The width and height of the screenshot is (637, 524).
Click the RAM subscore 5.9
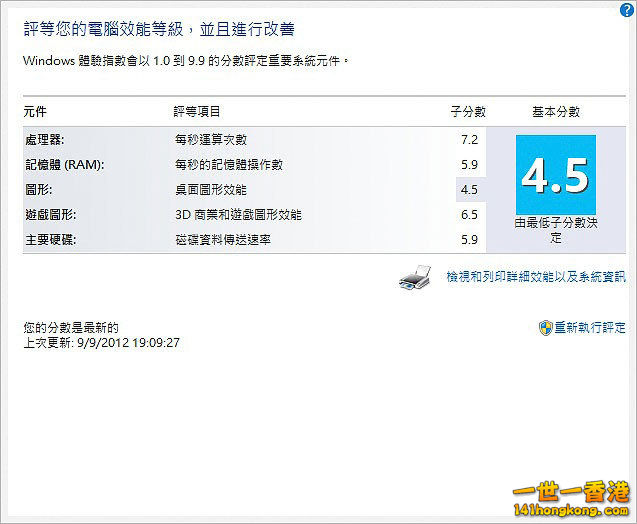point(469,165)
